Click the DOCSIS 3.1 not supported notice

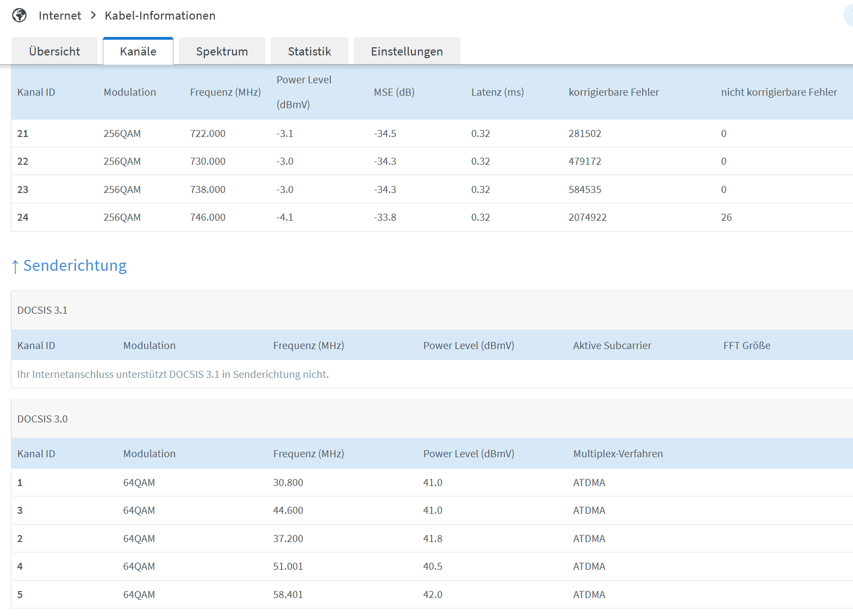173,375
